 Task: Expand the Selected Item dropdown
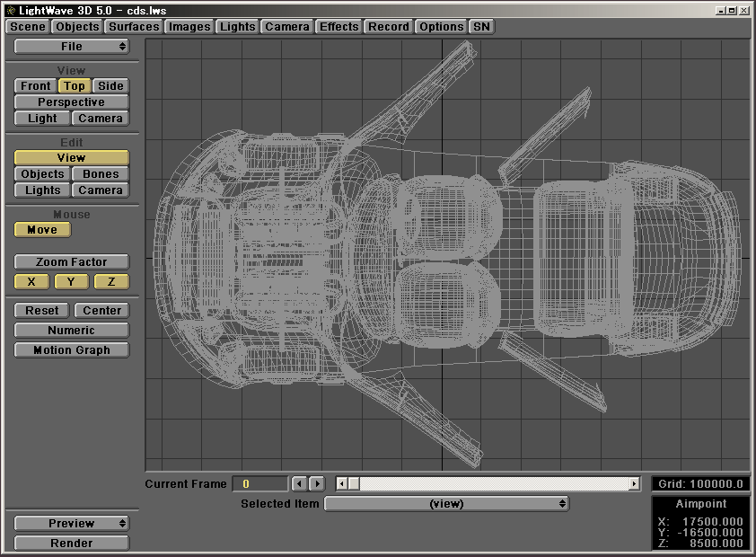pyautogui.click(x=446, y=504)
